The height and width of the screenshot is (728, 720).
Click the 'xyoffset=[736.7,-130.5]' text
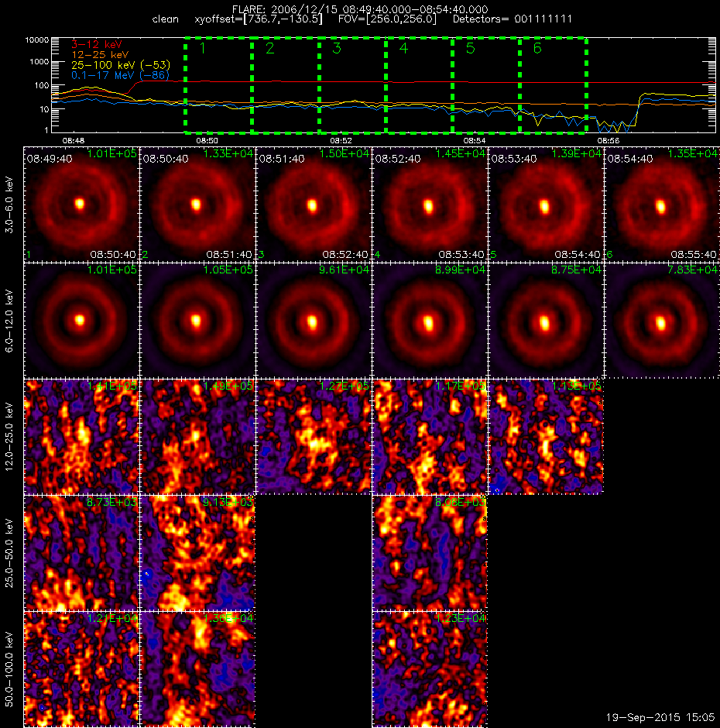pos(259,19)
